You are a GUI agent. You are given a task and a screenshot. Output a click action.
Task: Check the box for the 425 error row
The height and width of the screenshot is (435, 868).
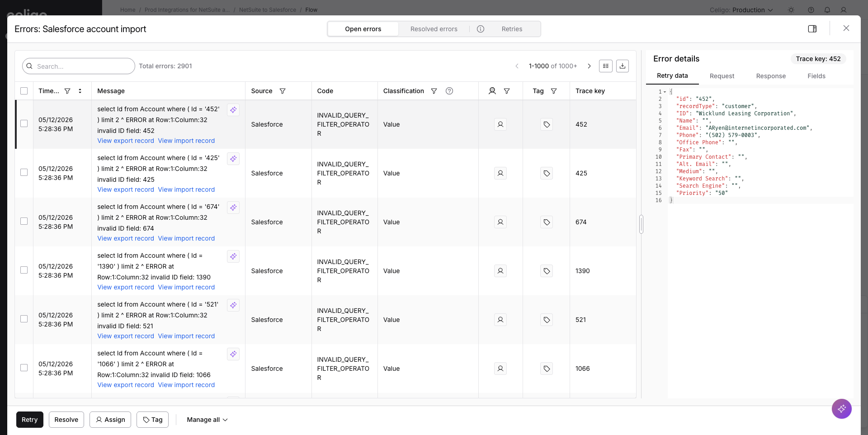[24, 172]
